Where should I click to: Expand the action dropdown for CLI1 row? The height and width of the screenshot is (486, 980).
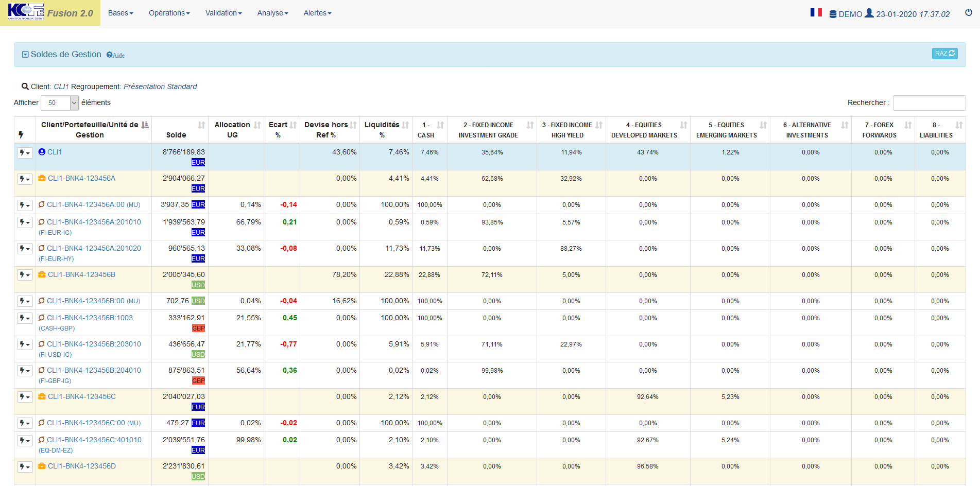[x=25, y=153]
